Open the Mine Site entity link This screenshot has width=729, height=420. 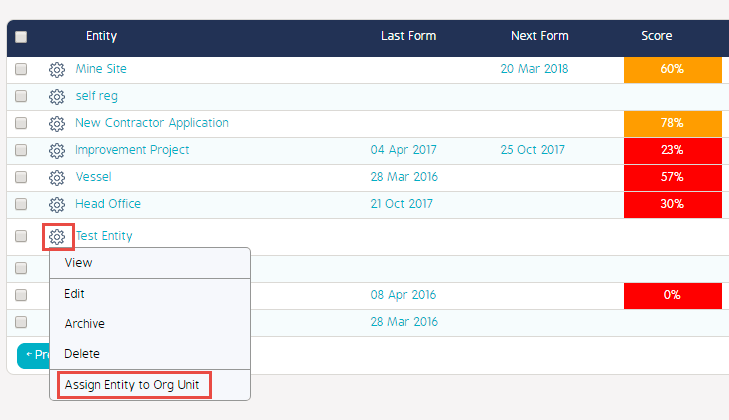[101, 70]
